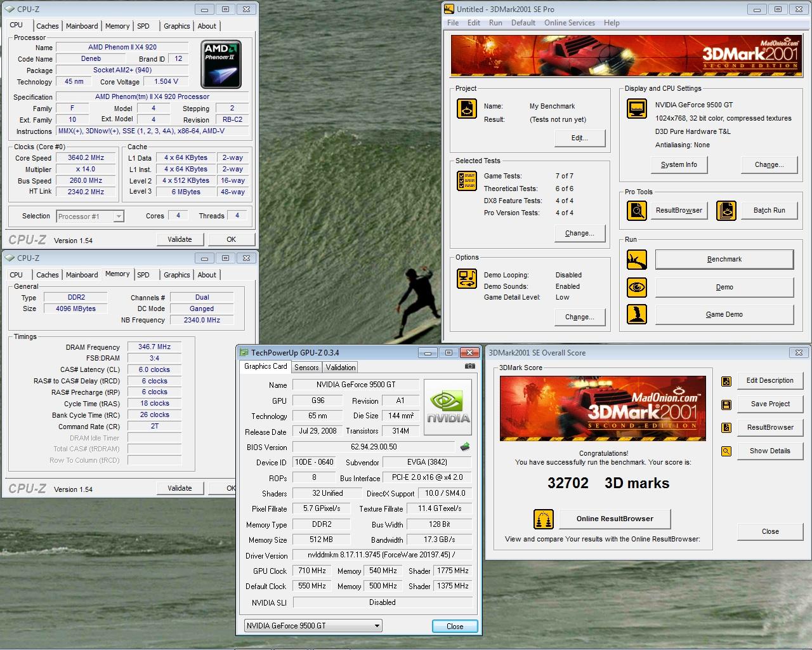Click the Benchmark run icon

click(x=636, y=259)
